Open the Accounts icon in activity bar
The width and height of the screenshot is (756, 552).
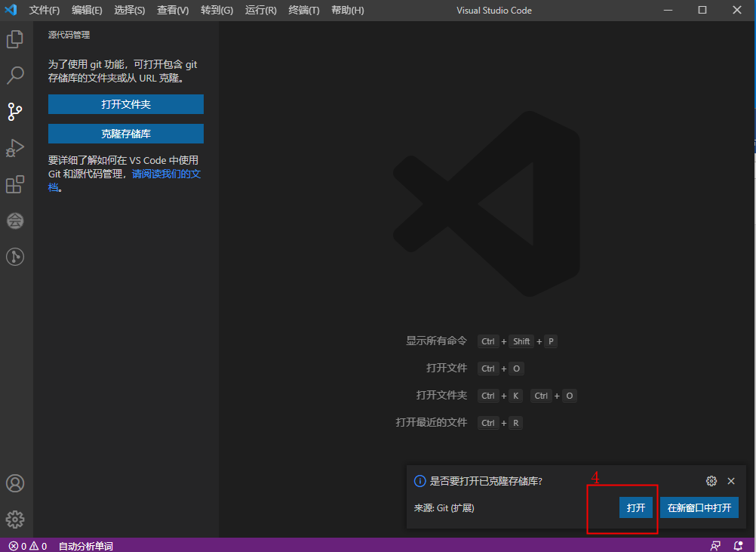click(15, 483)
